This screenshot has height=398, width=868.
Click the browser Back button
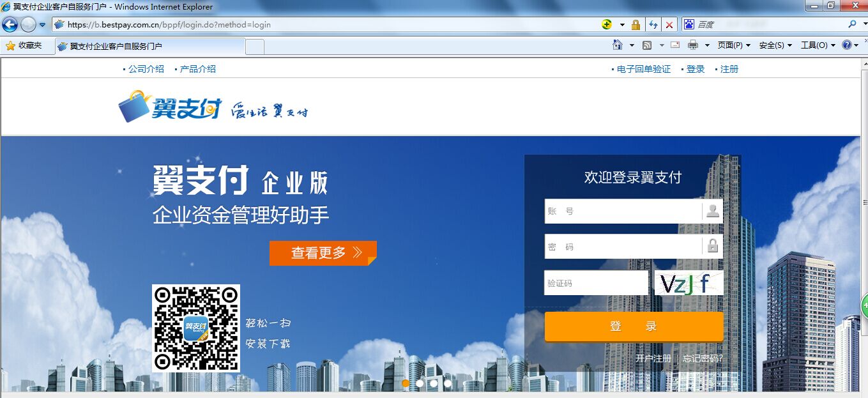click(10, 25)
